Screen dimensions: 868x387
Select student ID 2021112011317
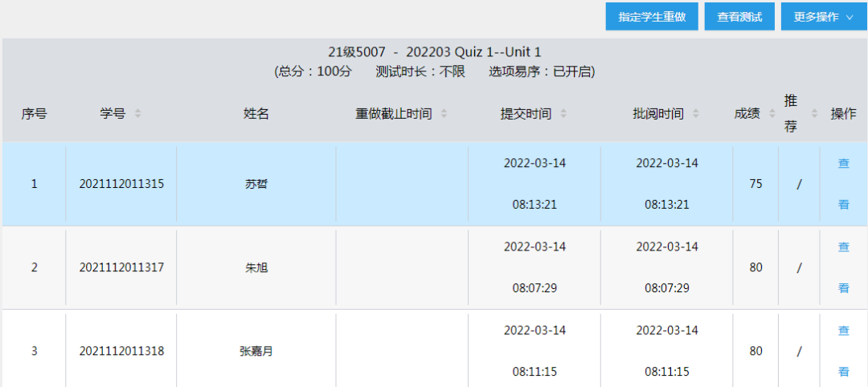pyautogui.click(x=121, y=267)
